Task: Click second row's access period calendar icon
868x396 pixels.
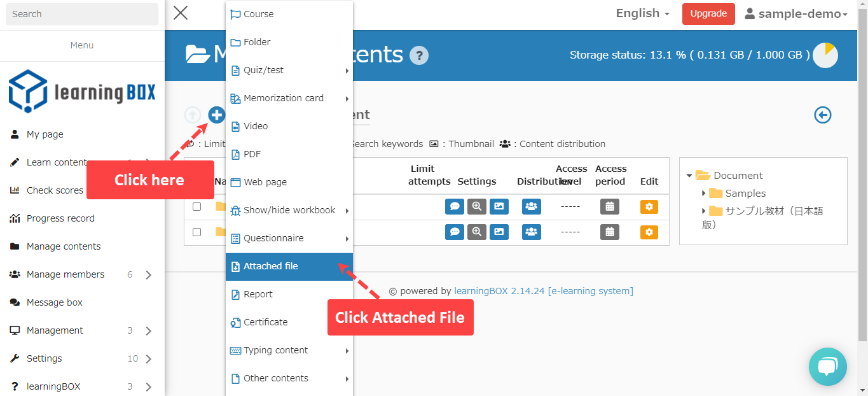Action: coord(609,232)
